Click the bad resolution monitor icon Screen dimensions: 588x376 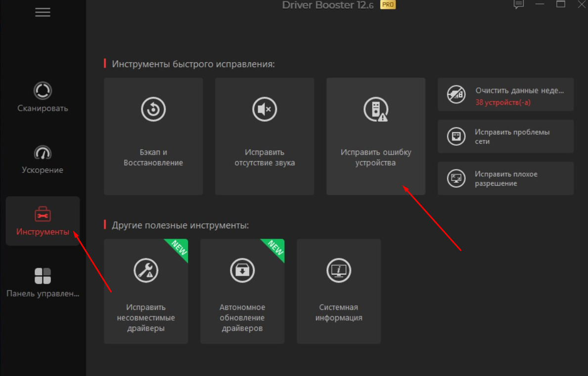pyautogui.click(x=456, y=178)
